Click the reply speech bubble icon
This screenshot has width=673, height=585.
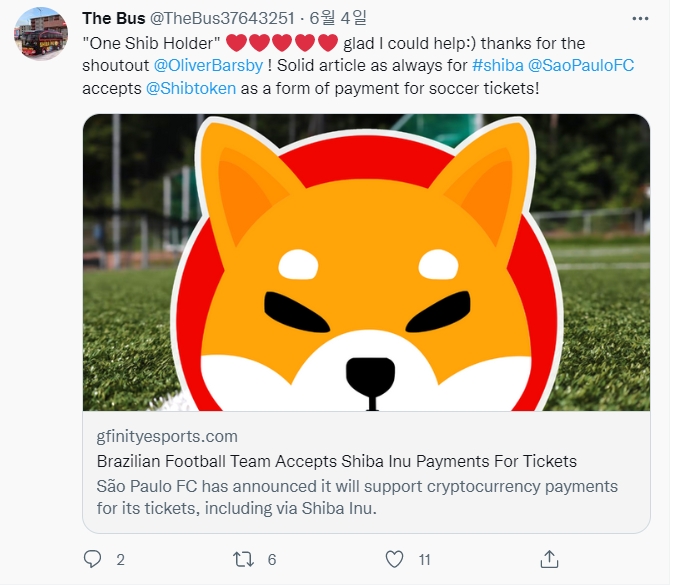[x=93, y=558]
